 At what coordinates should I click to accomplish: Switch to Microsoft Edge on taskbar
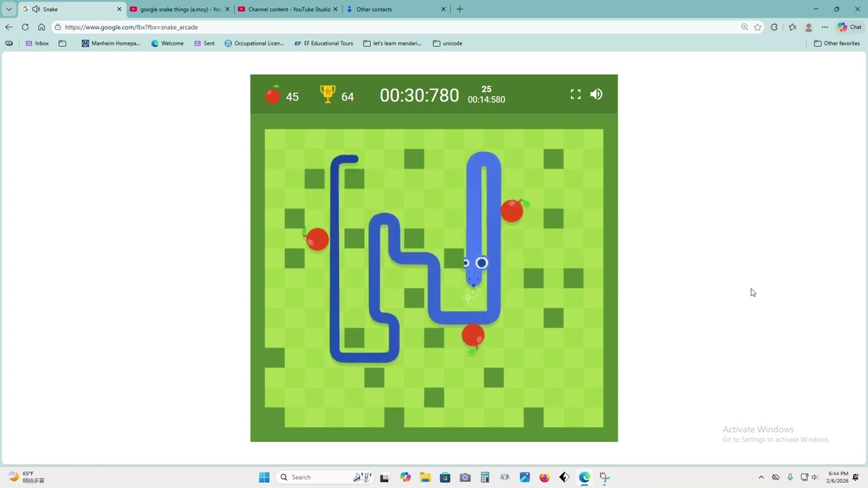point(585,477)
